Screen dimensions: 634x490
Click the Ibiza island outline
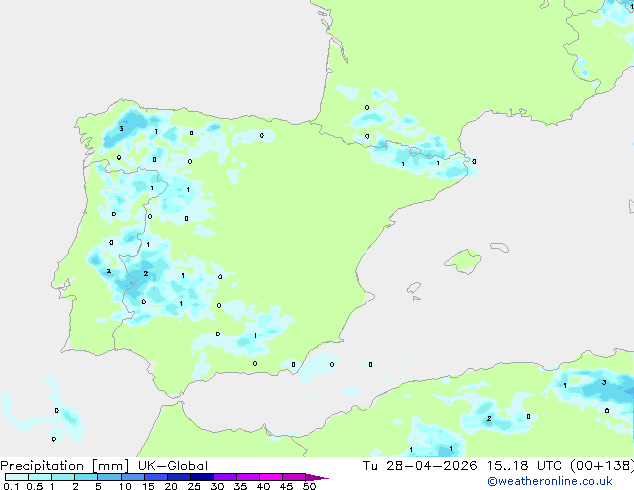pos(414,288)
